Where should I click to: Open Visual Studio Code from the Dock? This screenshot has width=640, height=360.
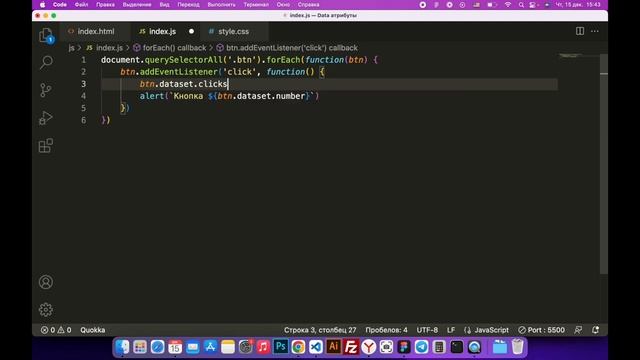coord(316,347)
